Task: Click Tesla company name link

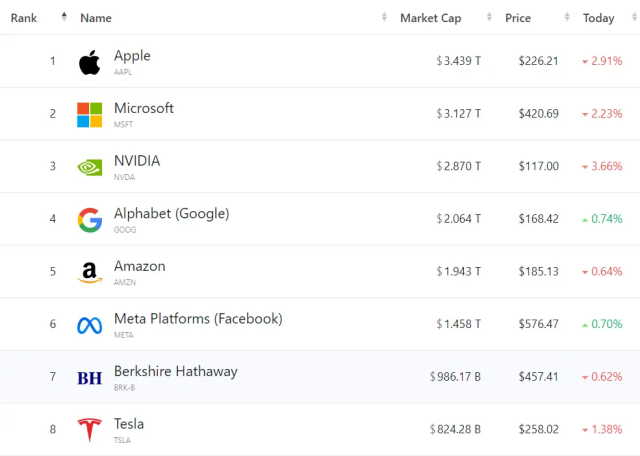Action: click(x=129, y=423)
